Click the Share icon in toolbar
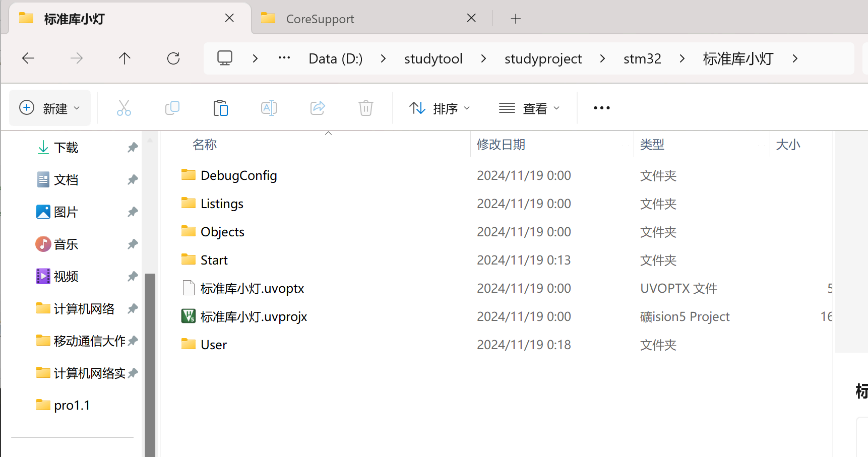Screen dimensions: 868x457 [x=318, y=108]
